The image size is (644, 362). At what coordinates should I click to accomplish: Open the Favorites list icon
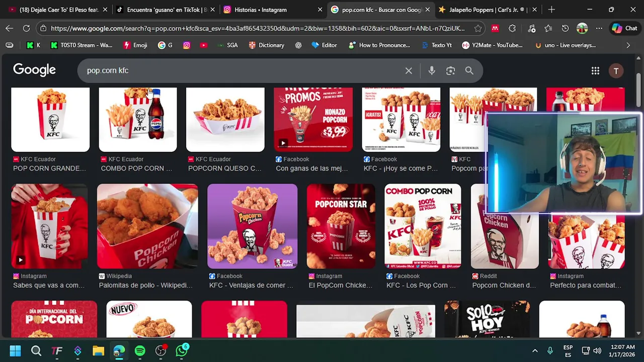point(548,29)
